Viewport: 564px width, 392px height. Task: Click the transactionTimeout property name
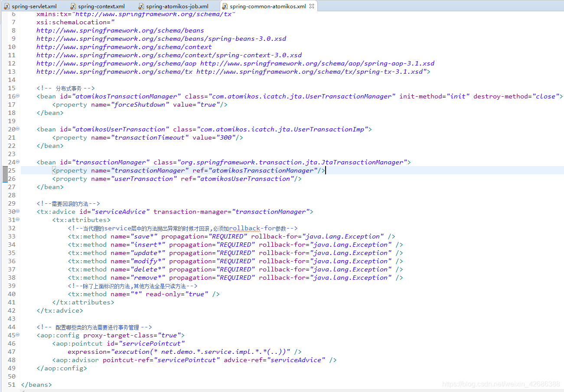(150, 137)
